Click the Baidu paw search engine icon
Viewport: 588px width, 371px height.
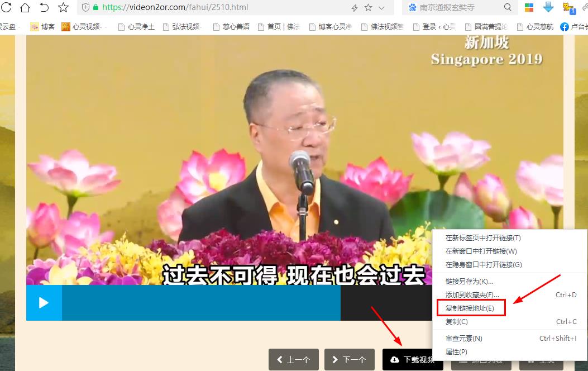(x=413, y=7)
